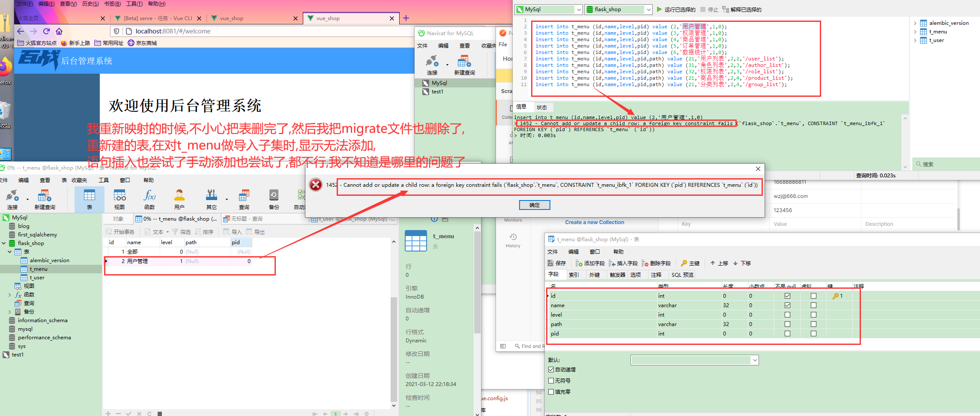Viewport: 980px width, 416px height.
Task: Click 上移 (Move up) arrow in designer
Action: point(719,263)
